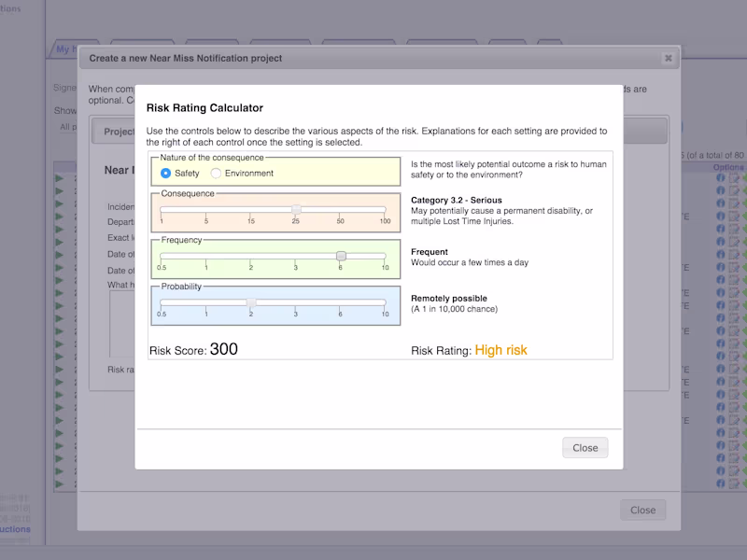This screenshot has width=747, height=560.
Task: Expand the last row's green triangle
Action: (60, 483)
